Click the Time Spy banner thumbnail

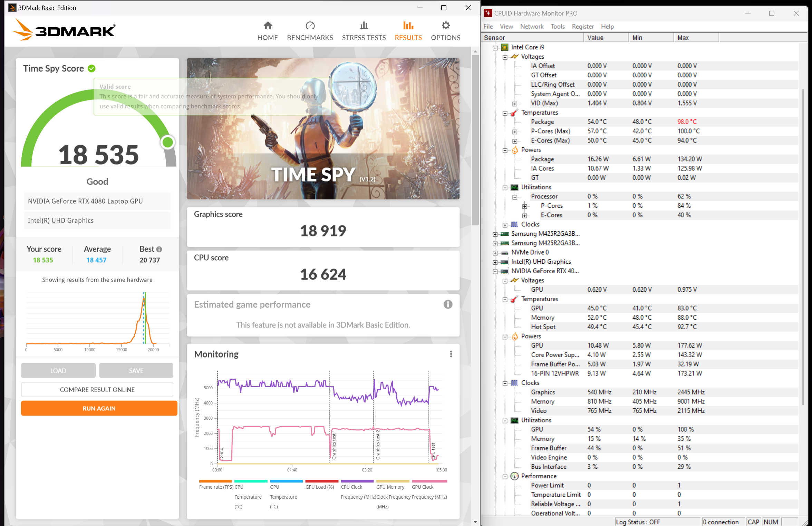[x=323, y=128]
